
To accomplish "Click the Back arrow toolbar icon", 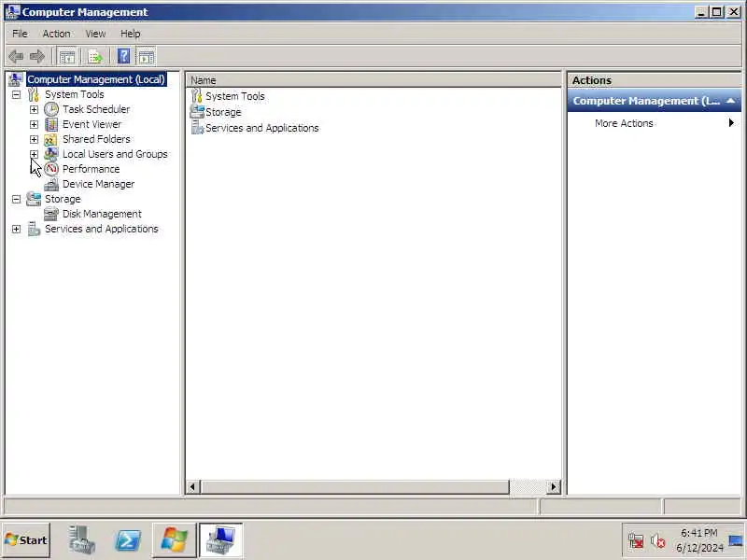I will tap(16, 57).
